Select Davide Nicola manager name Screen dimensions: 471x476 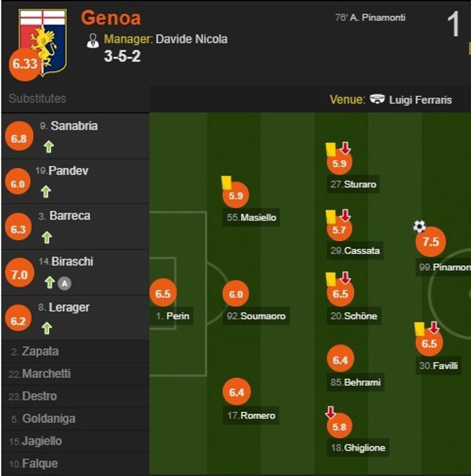coord(191,39)
